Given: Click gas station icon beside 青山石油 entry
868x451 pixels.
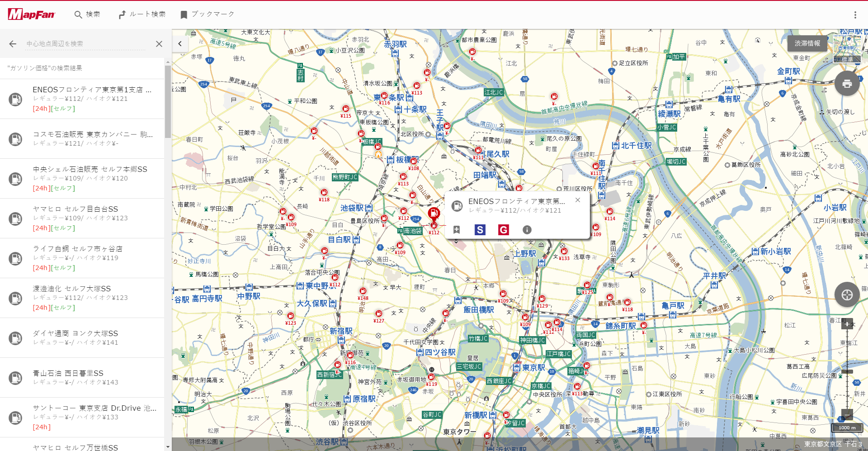Looking at the screenshot, I should click(15, 378).
